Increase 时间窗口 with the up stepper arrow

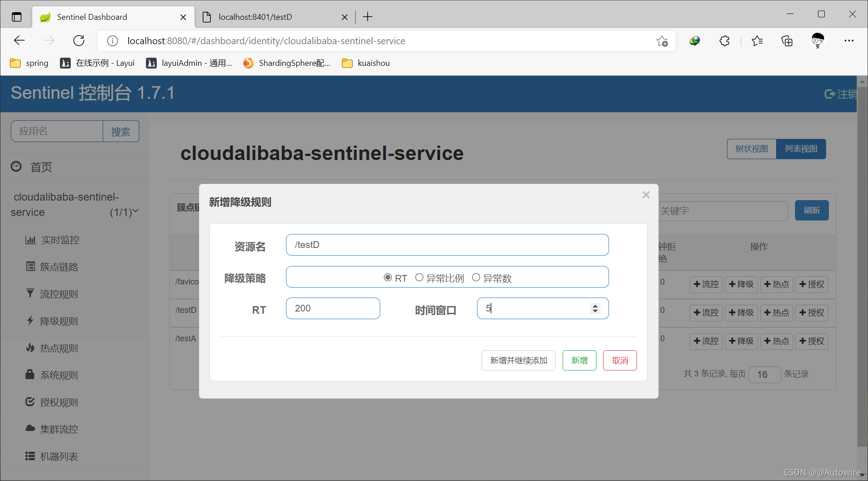point(595,306)
